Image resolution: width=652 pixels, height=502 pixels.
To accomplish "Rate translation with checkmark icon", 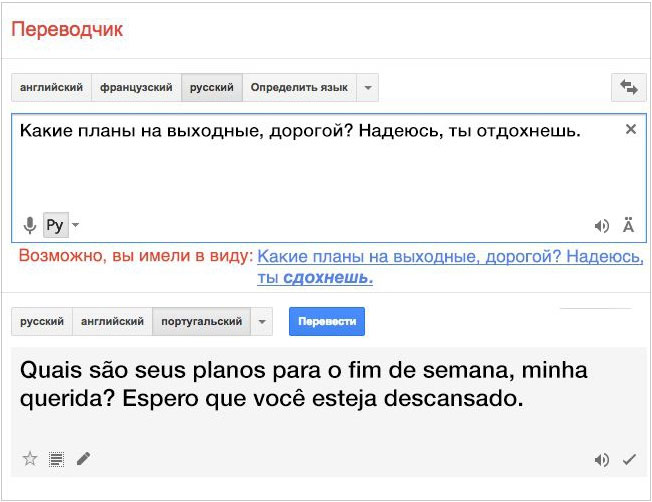I will (x=629, y=460).
